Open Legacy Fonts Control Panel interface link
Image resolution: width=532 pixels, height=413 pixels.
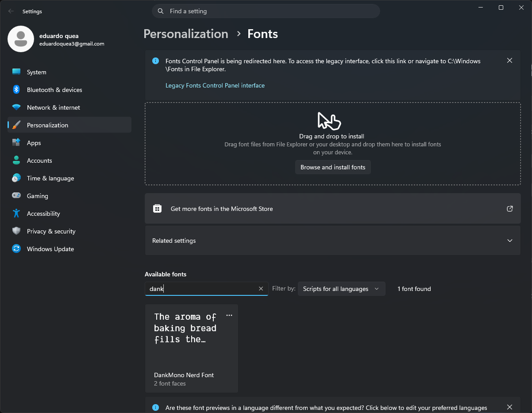click(x=215, y=85)
